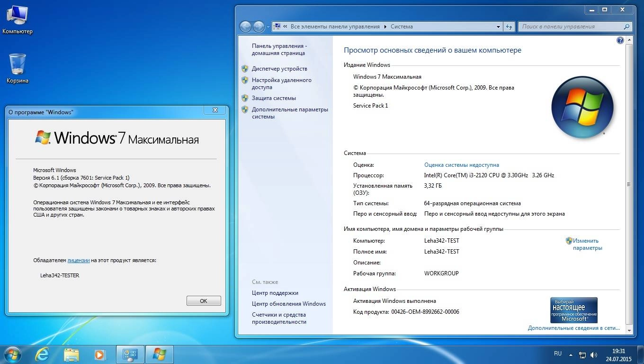This screenshot has width=644, height=364.
Task: Open Защита системы link
Action: point(274,98)
